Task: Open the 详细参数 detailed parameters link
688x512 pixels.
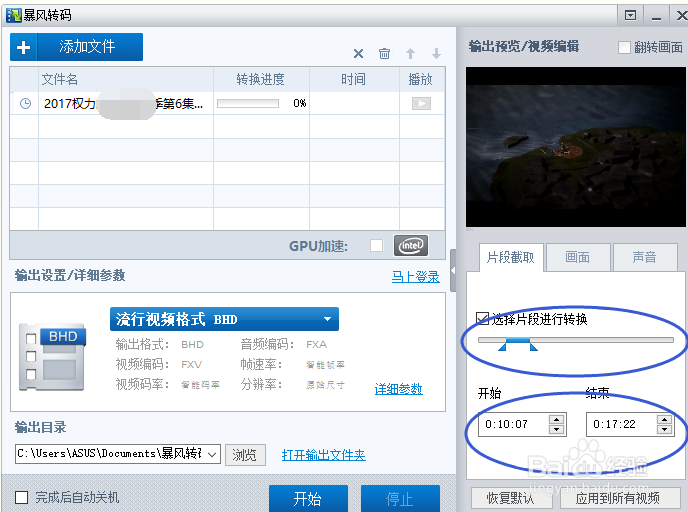Action: point(398,389)
